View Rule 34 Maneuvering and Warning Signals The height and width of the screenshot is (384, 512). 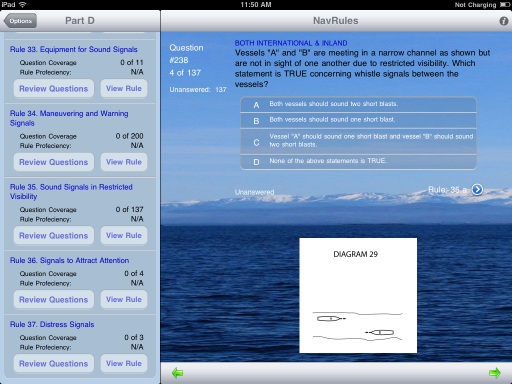[124, 162]
